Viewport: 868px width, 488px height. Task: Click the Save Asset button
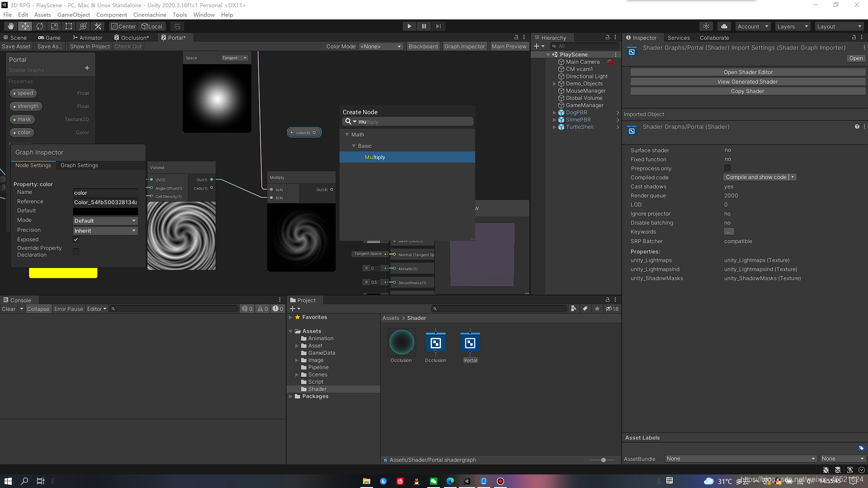point(16,46)
